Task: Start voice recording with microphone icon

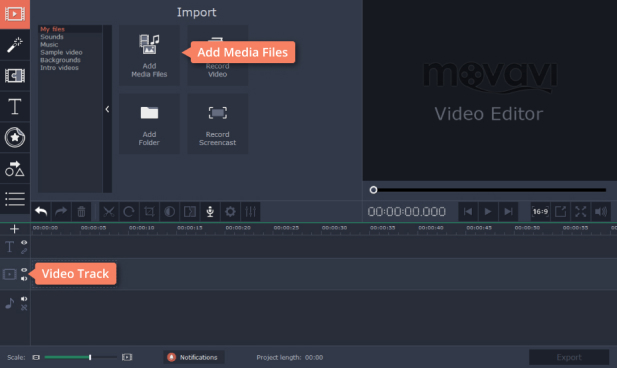Action: pos(210,212)
